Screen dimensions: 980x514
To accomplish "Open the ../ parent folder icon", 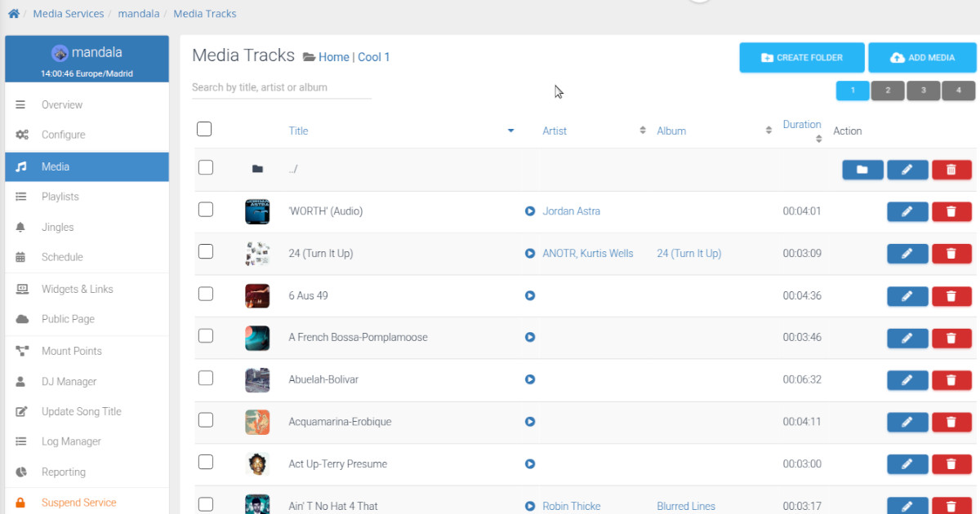I will coord(257,169).
